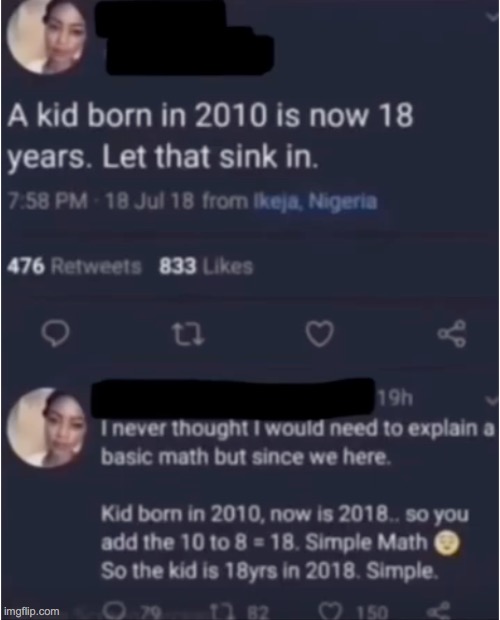
Task: View the 833 Likes list
Action: (x=206, y=266)
